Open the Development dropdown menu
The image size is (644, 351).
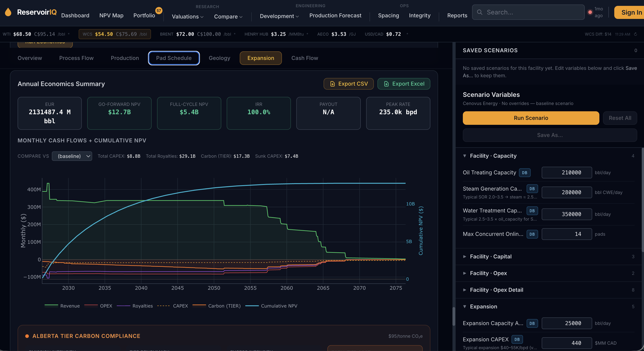pos(279,16)
